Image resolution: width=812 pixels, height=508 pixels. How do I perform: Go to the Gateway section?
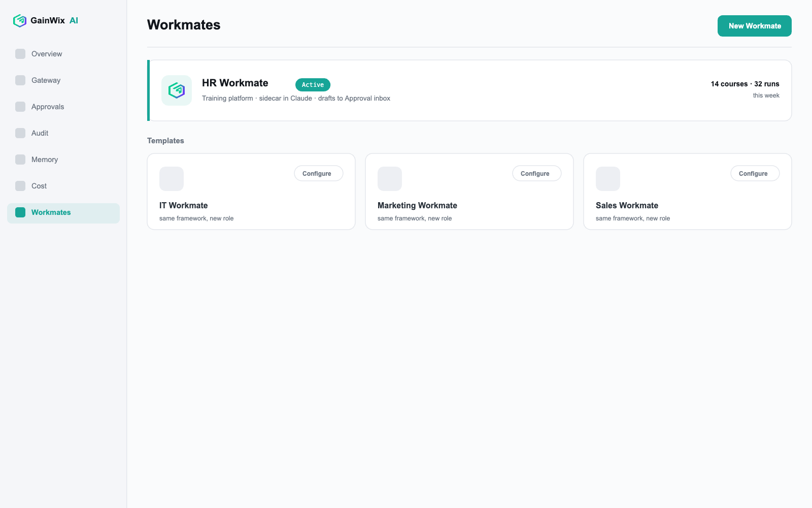point(63,80)
